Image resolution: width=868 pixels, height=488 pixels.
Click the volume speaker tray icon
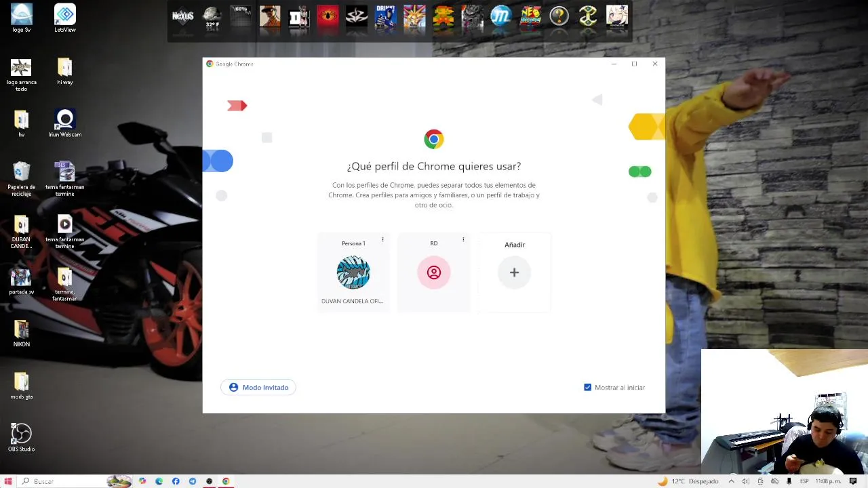745,481
